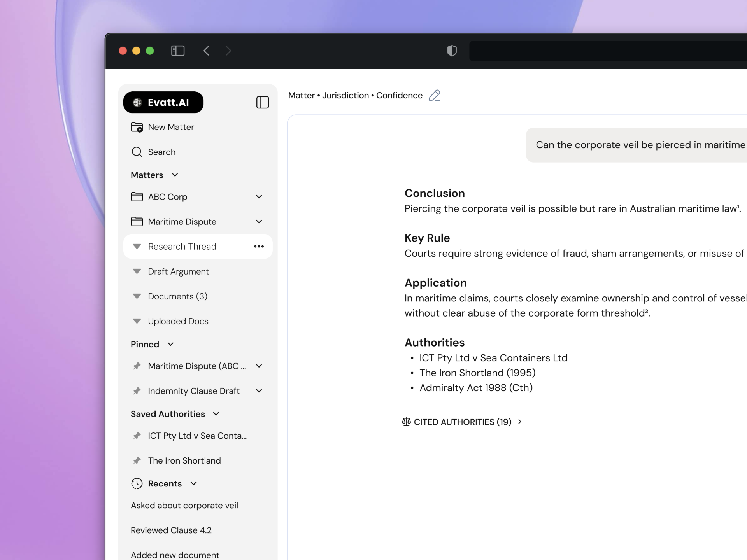Click the pin icon beside Indemnity Clause Draft
The image size is (747, 560).
(x=137, y=391)
